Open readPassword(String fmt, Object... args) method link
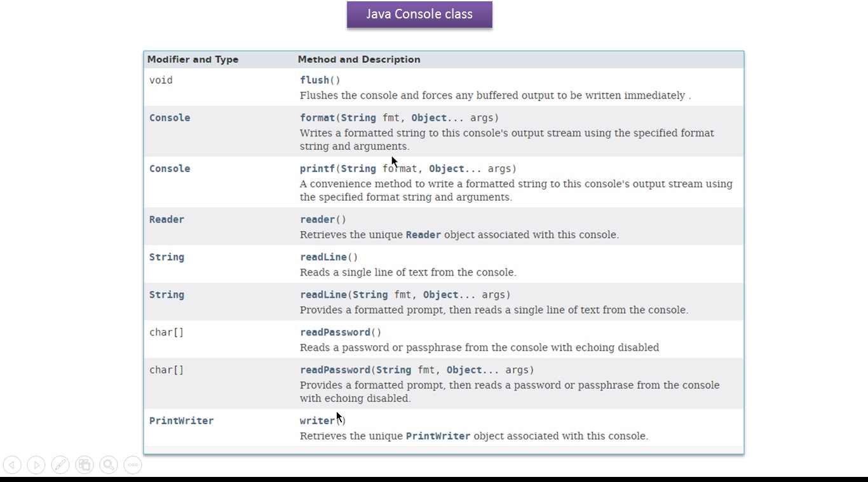The image size is (868, 482). point(335,370)
